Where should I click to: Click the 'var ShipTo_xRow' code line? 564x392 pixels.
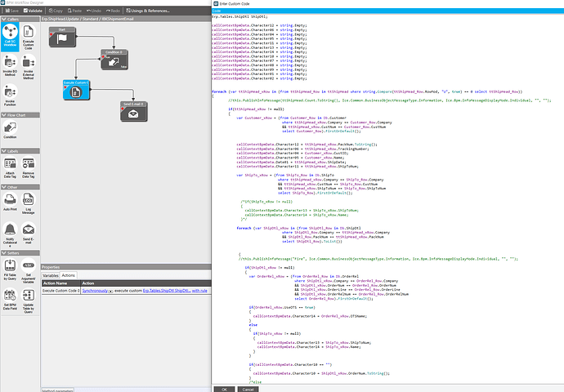[x=285, y=176]
